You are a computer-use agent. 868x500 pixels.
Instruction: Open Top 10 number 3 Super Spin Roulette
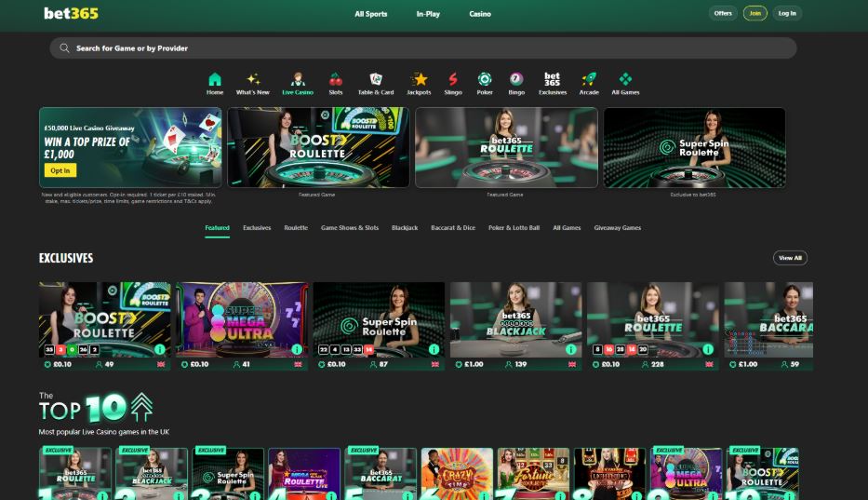coord(228,474)
